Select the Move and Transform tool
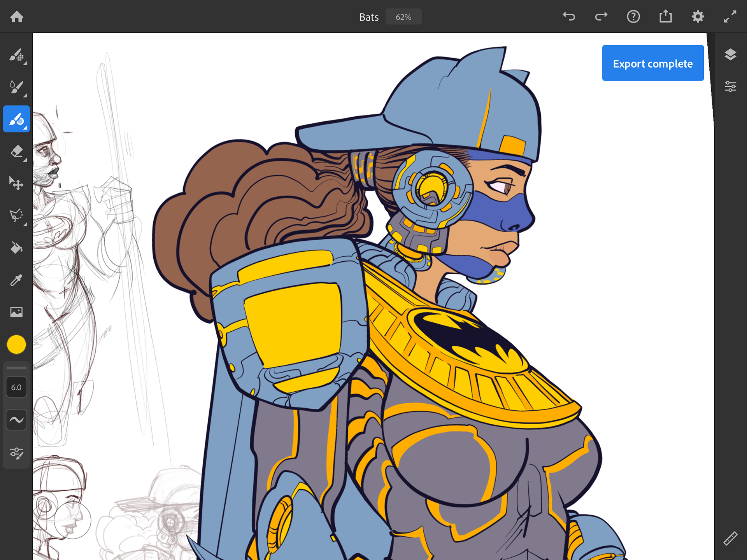Screen dimensions: 747x560 tap(16, 183)
